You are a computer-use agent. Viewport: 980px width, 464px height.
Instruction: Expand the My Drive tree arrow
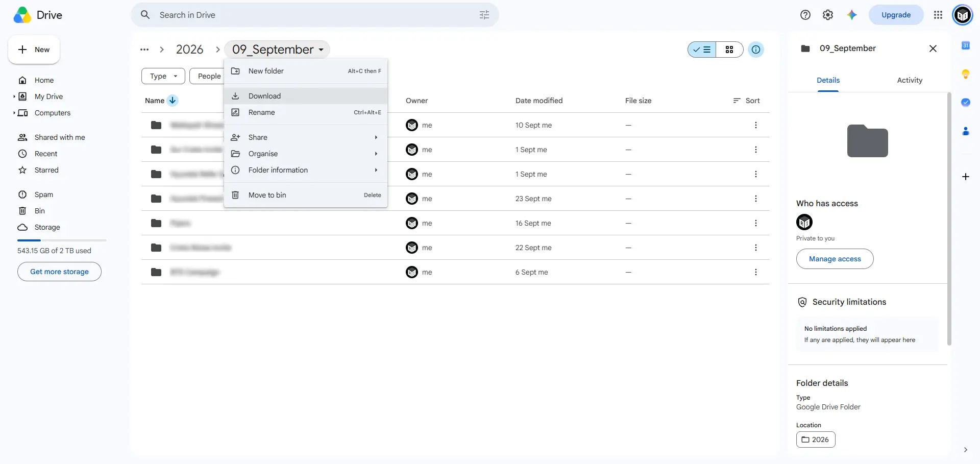tap(14, 96)
